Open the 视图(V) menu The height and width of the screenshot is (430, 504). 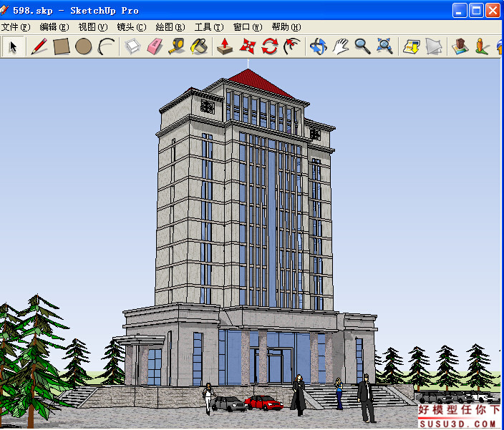93,27
